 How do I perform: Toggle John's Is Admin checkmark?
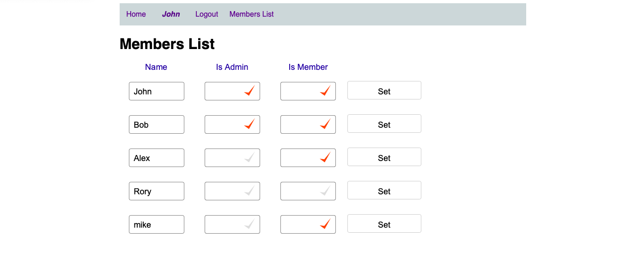(x=249, y=91)
